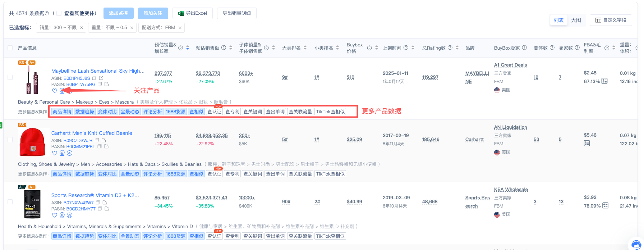Tick 查看其他变体 checkbox

59,13
